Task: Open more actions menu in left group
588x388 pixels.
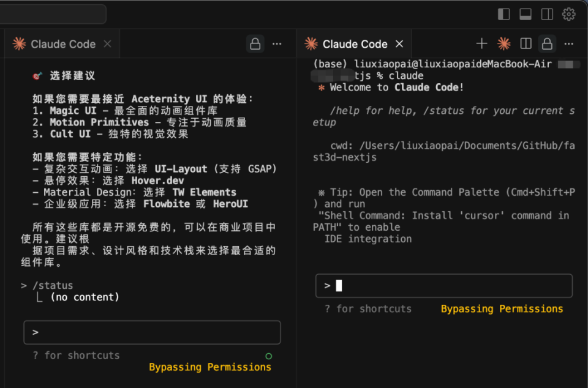Action: [x=277, y=44]
